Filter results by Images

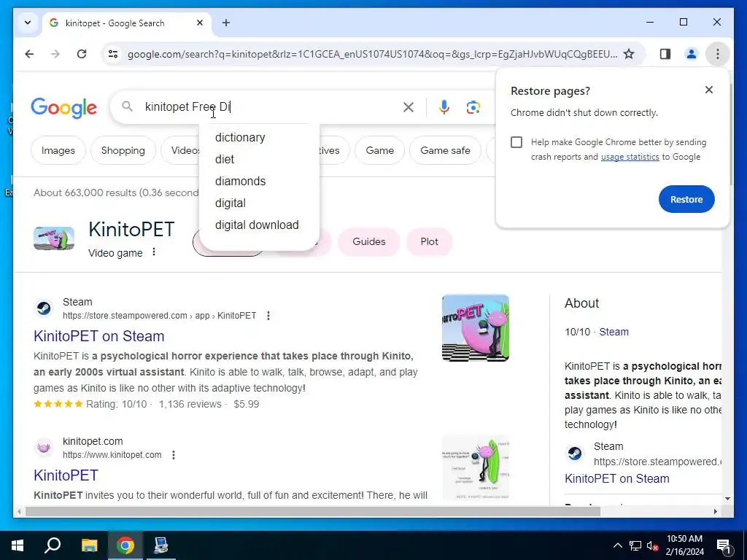tap(58, 150)
